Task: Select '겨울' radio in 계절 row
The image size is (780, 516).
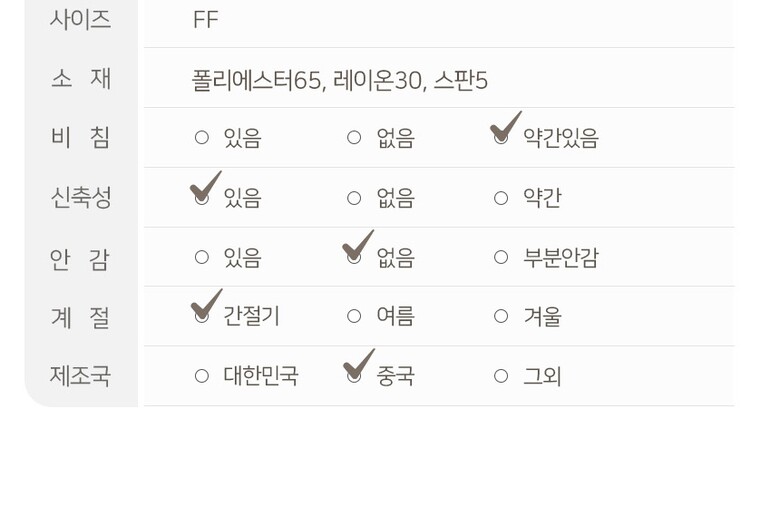Action: click(501, 317)
